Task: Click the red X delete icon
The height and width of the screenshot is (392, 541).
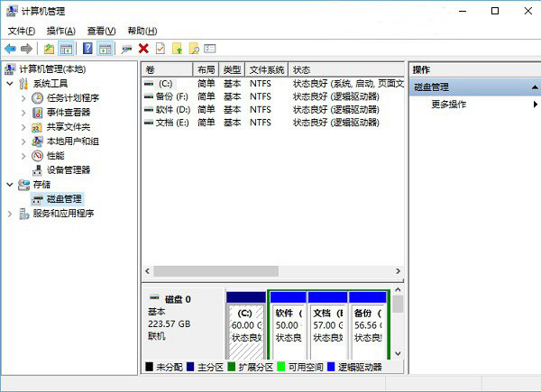Action: 143,49
